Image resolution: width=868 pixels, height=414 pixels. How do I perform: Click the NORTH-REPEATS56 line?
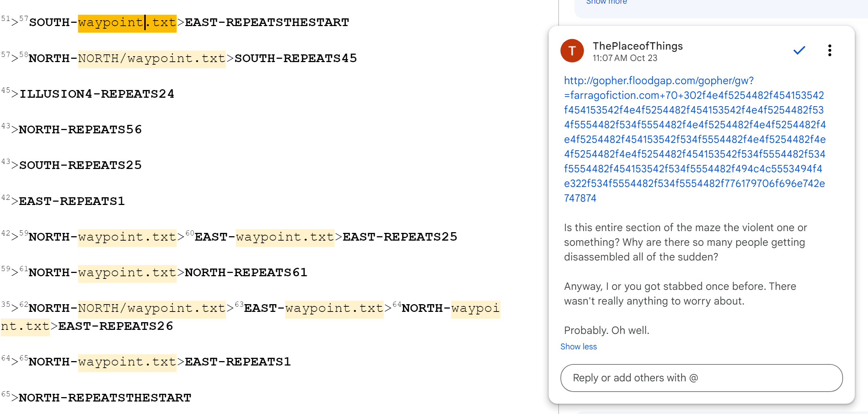[x=80, y=130]
